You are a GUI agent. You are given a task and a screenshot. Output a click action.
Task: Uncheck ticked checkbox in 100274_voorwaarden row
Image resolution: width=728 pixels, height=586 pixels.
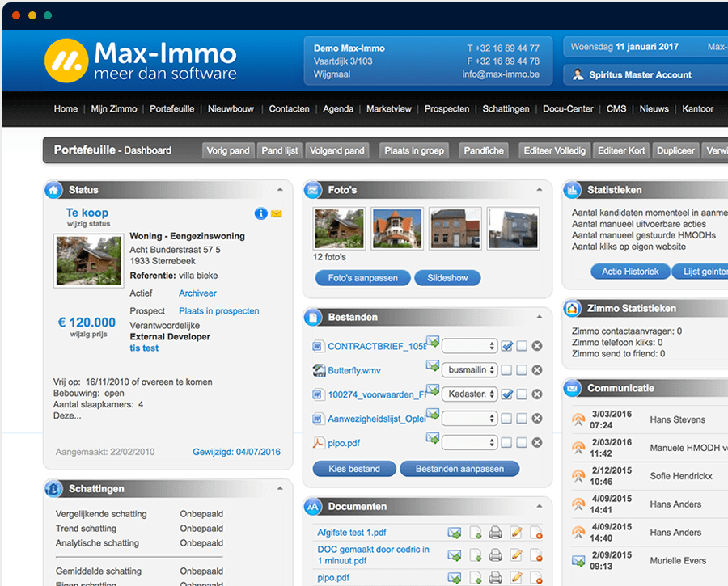507,394
